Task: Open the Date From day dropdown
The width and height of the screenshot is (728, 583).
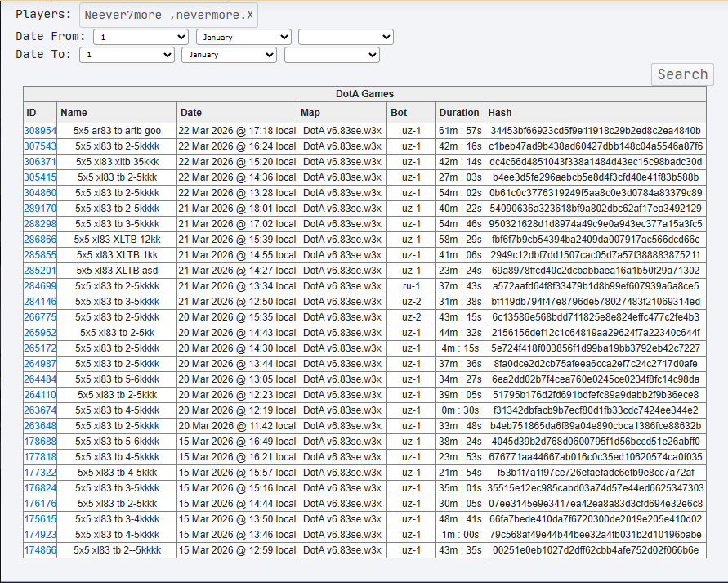Action: pyautogui.click(x=141, y=37)
